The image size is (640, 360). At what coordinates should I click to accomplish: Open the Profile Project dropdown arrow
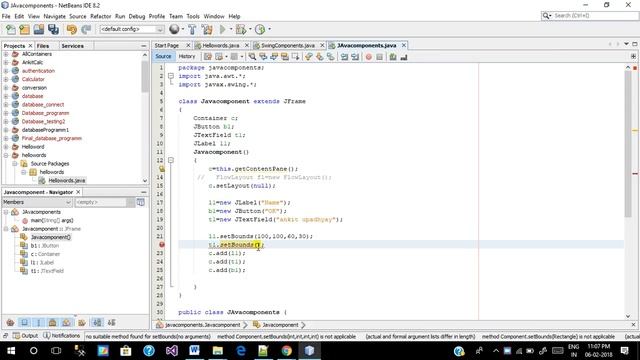click(269, 29)
